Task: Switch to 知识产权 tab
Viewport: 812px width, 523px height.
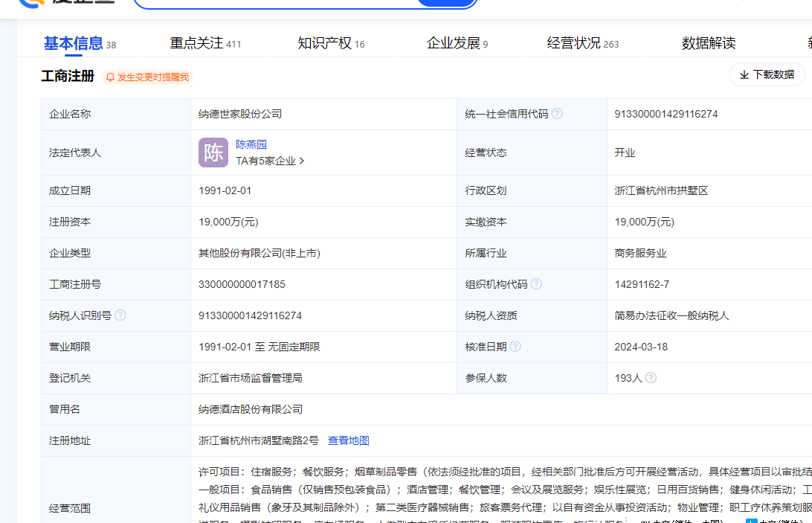Action: (x=331, y=44)
